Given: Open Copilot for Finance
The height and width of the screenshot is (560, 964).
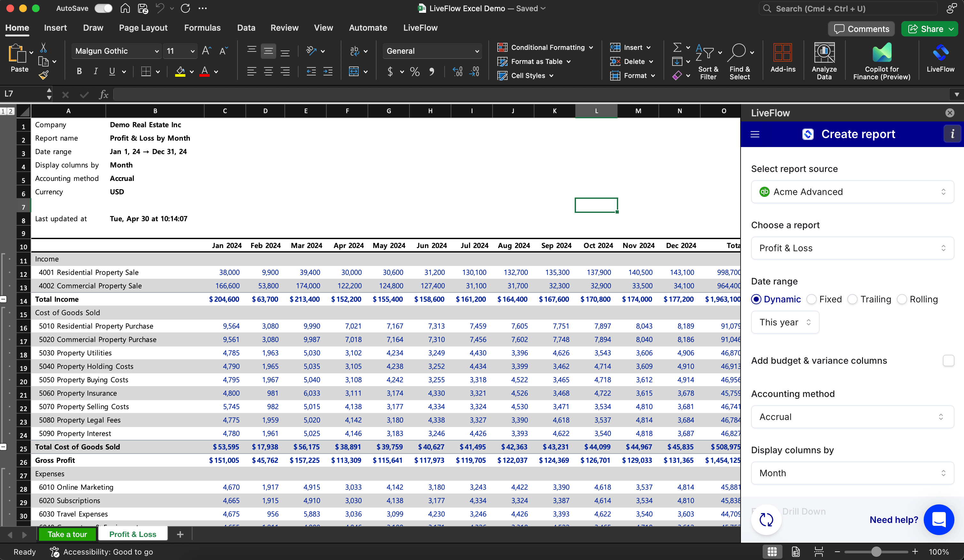Looking at the screenshot, I should [x=881, y=60].
